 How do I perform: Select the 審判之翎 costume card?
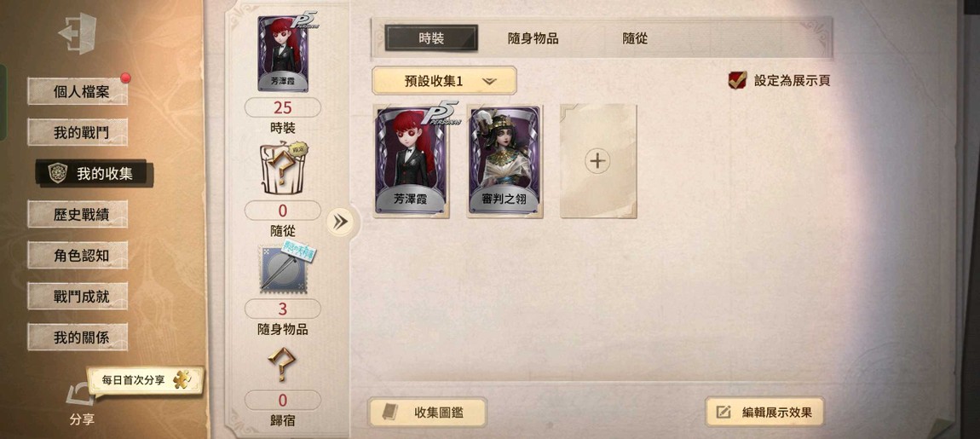[x=505, y=161]
